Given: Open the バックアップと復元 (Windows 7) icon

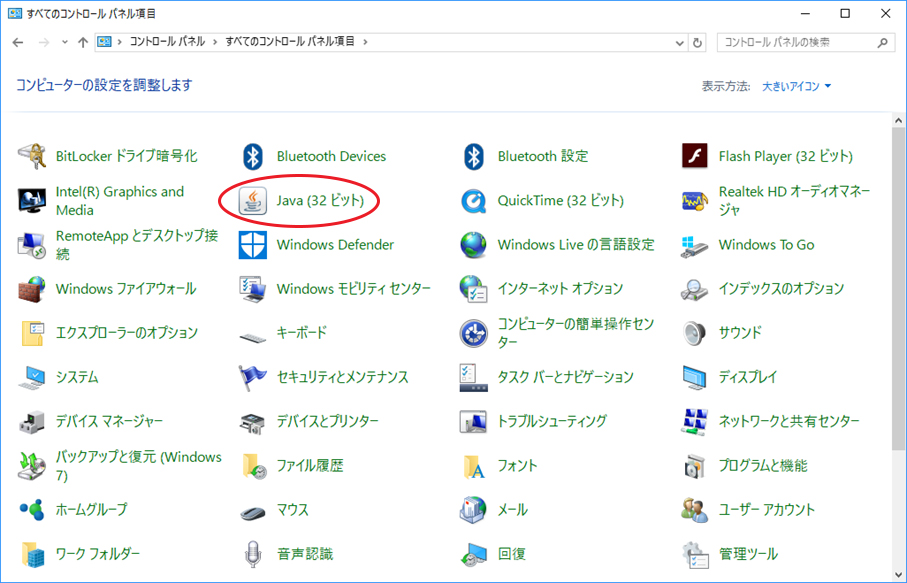Looking at the screenshot, I should tap(32, 466).
